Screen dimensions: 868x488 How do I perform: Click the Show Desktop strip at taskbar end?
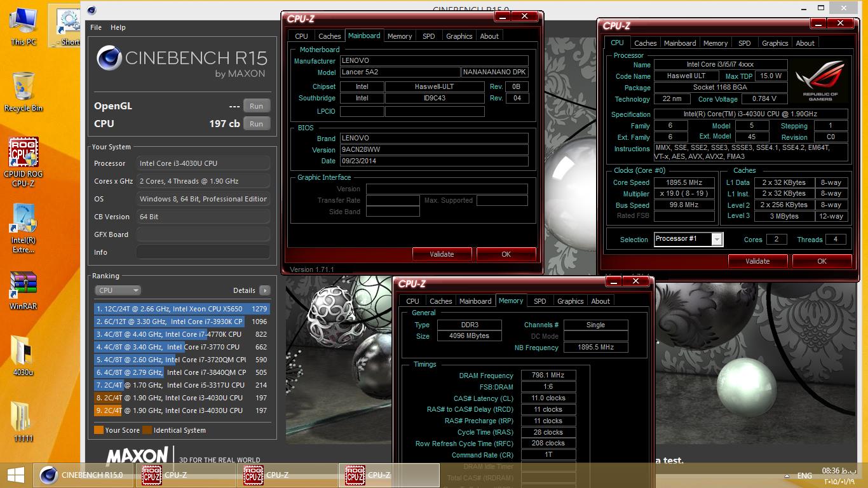(x=865, y=475)
